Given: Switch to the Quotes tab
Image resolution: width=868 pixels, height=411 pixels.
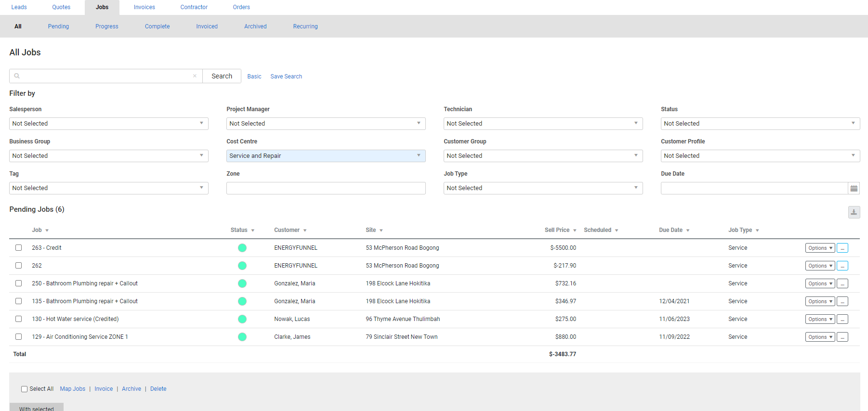Looking at the screenshot, I should [x=61, y=7].
